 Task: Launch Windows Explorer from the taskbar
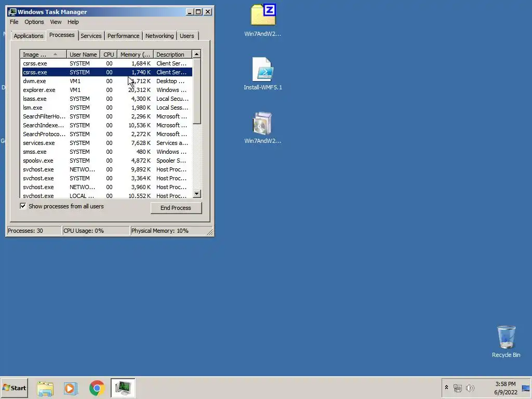45,388
